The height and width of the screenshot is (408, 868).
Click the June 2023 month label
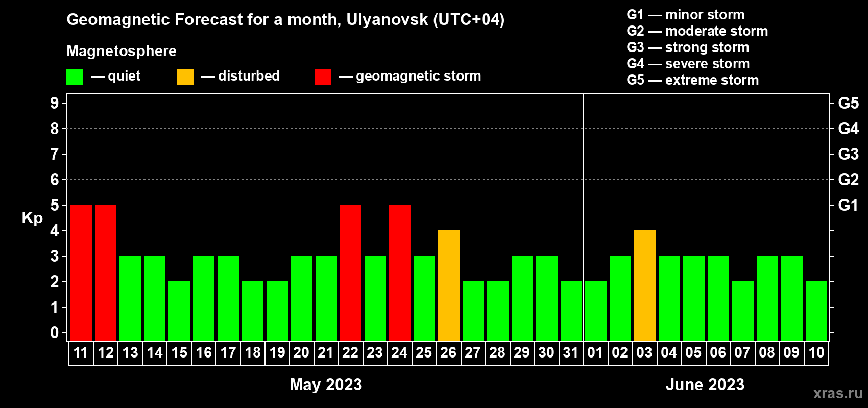coord(705,385)
